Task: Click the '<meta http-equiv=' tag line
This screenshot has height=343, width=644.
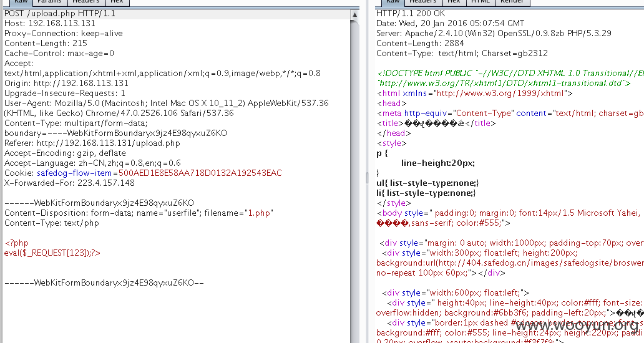Action: coord(510,114)
